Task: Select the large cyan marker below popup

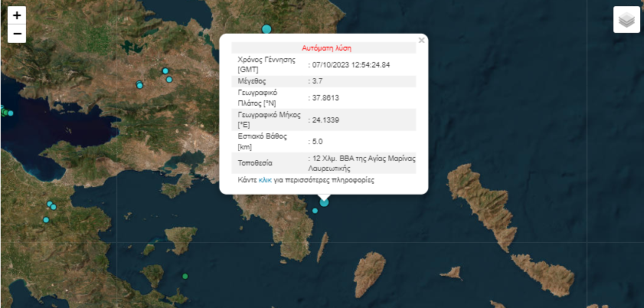Action: [x=324, y=202]
